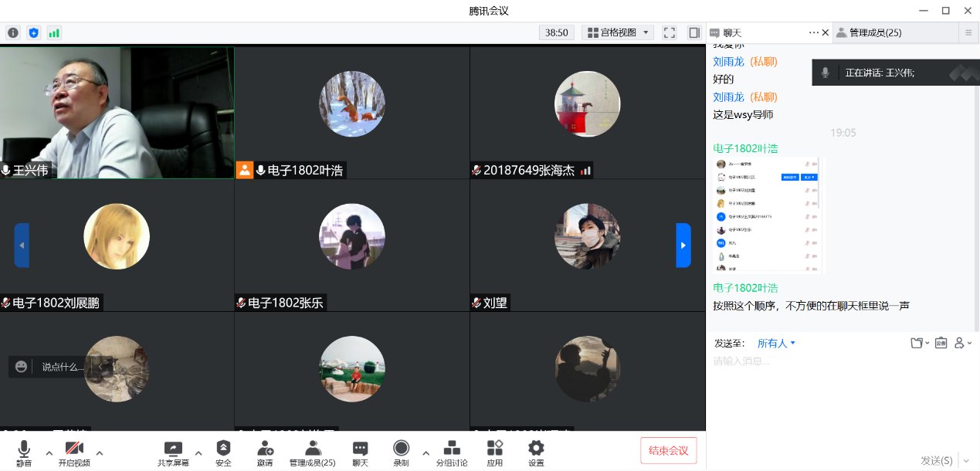Expand the 所有人 recipient dropdown
The image size is (980, 471).
776,343
